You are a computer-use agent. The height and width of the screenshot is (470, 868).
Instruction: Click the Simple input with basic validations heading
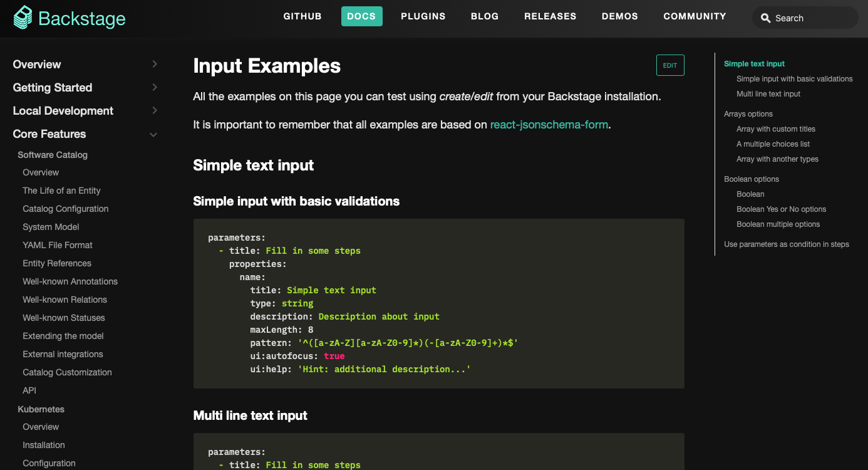click(296, 201)
